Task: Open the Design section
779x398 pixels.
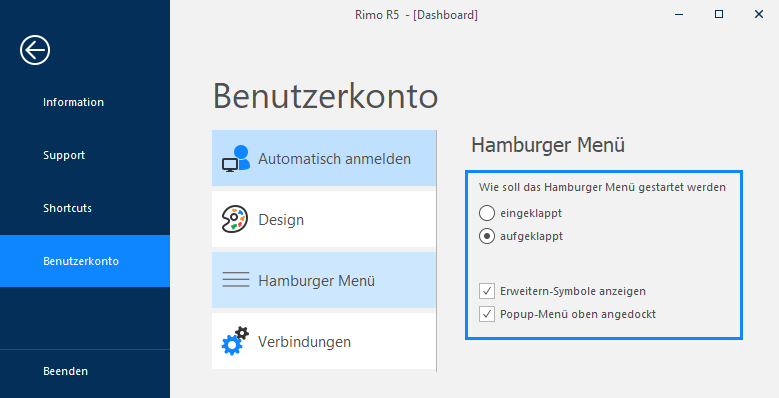Action: 324,219
